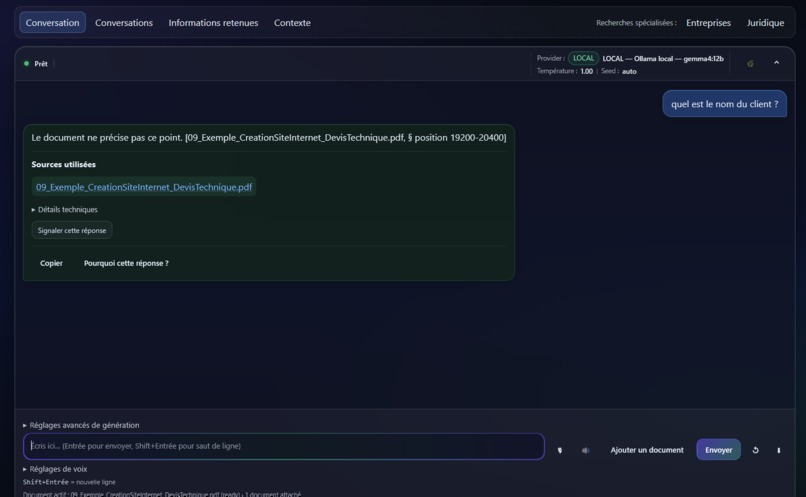The height and width of the screenshot is (497, 806).
Task: Click the downward arrow icon after Envoyer
Action: pos(779,450)
